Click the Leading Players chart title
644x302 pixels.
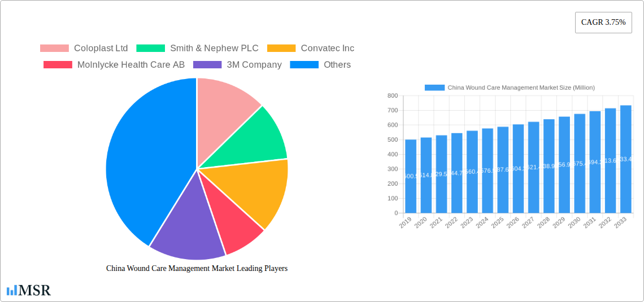click(197, 269)
